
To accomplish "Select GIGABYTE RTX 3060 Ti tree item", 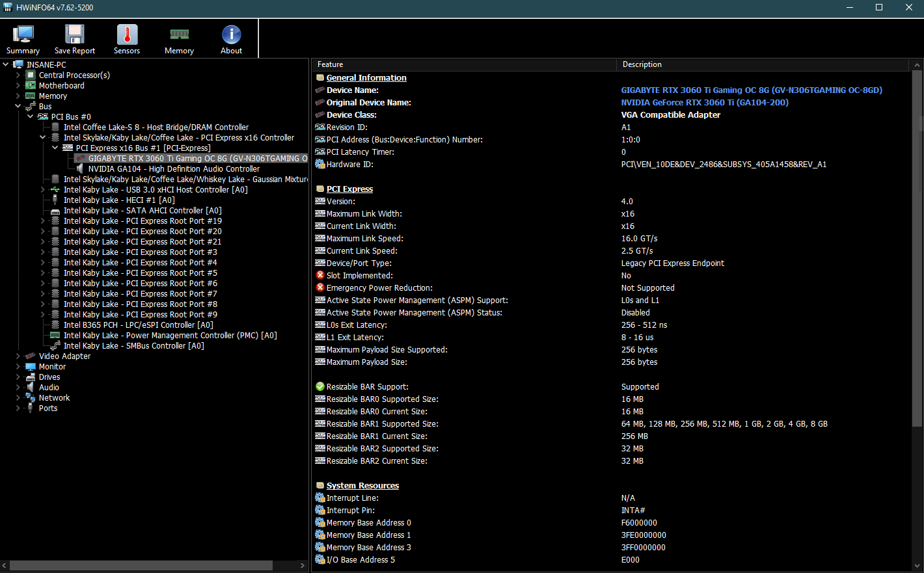I will pyautogui.click(x=197, y=158).
